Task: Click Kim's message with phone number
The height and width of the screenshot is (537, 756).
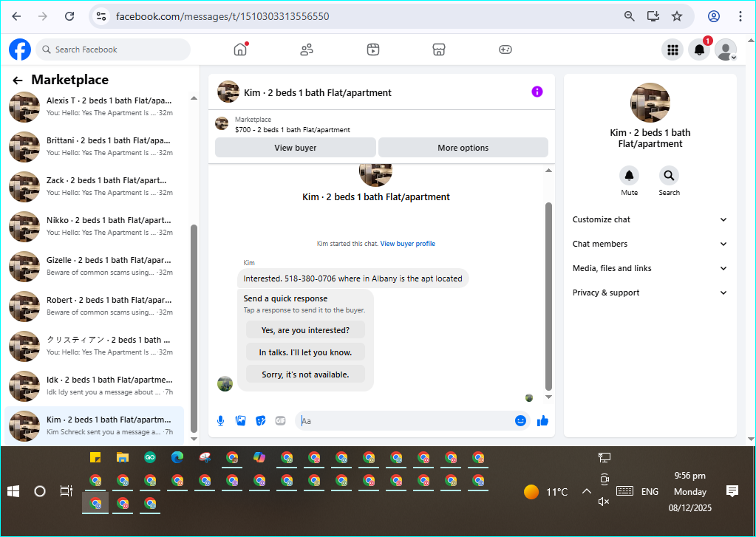Action: [353, 278]
